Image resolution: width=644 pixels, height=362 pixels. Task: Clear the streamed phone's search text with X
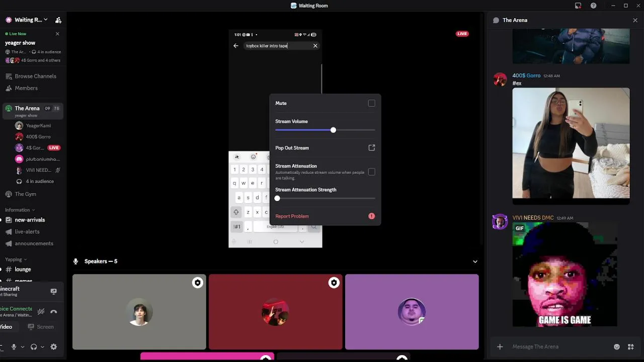pyautogui.click(x=315, y=46)
